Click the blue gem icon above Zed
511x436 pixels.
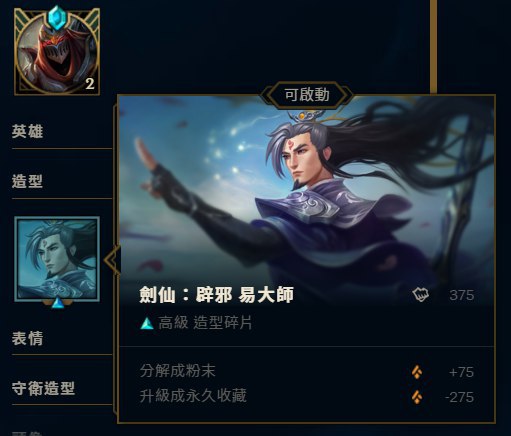pyautogui.click(x=58, y=18)
